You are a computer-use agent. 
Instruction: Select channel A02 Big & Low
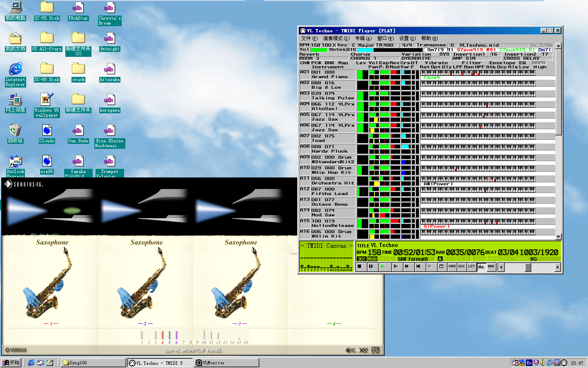(x=327, y=85)
